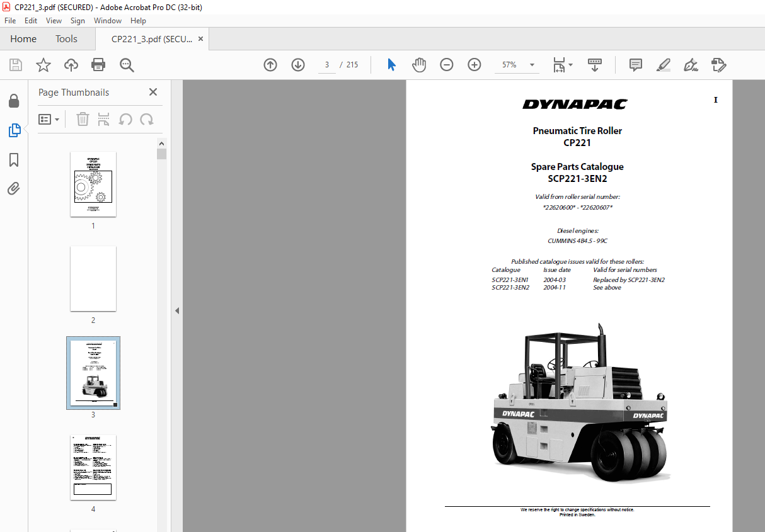The height and width of the screenshot is (532, 765).
Task: Open the File menu
Action: point(10,21)
